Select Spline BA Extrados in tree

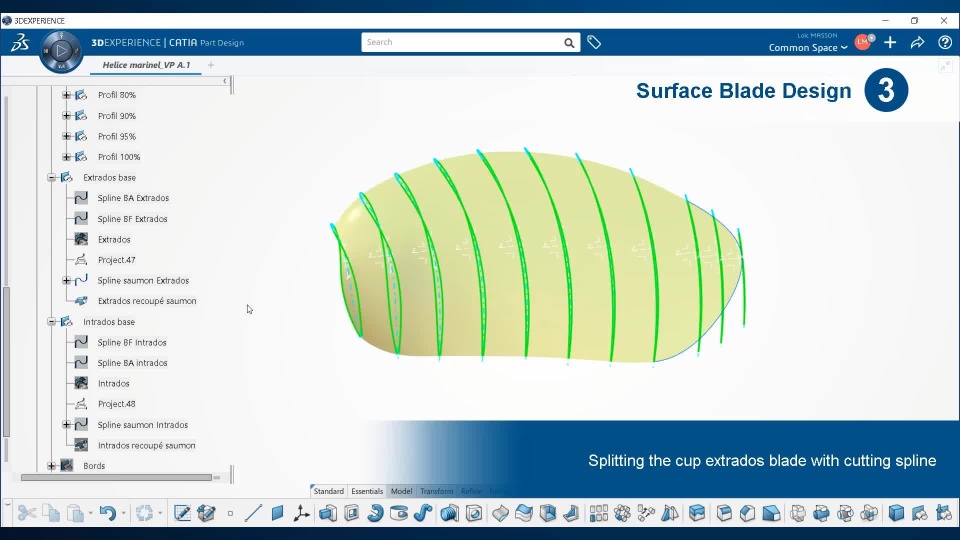pos(133,198)
